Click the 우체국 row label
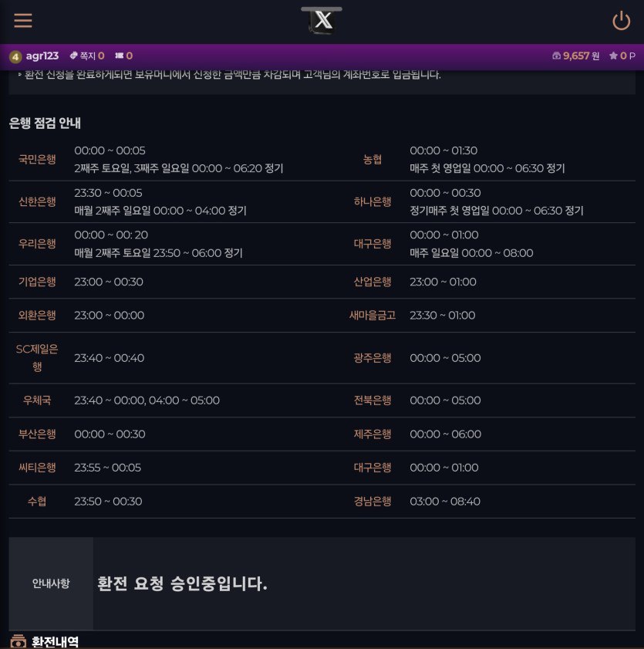The image size is (644, 649). (37, 401)
